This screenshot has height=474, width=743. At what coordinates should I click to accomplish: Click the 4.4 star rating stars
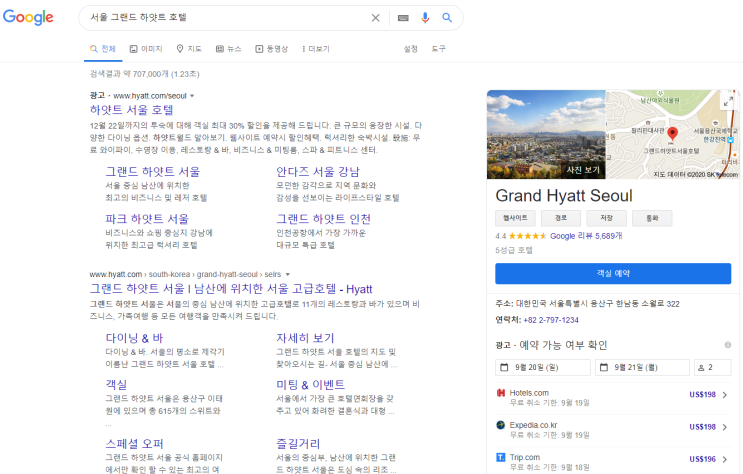click(527, 236)
